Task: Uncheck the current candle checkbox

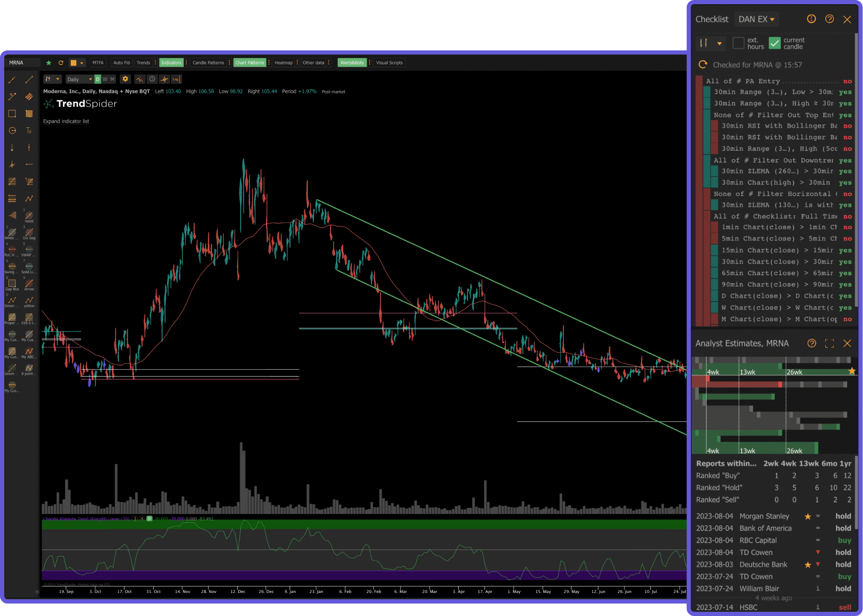Action: point(775,43)
